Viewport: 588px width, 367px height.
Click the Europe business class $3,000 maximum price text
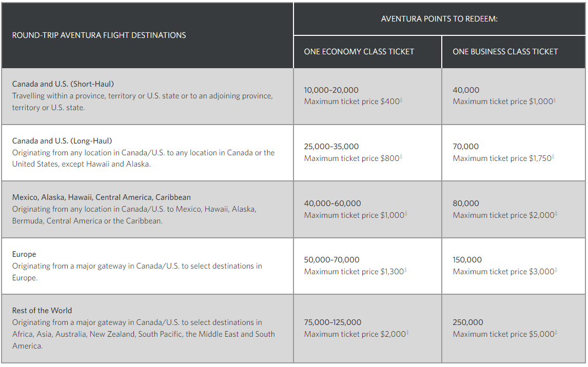coord(503,272)
